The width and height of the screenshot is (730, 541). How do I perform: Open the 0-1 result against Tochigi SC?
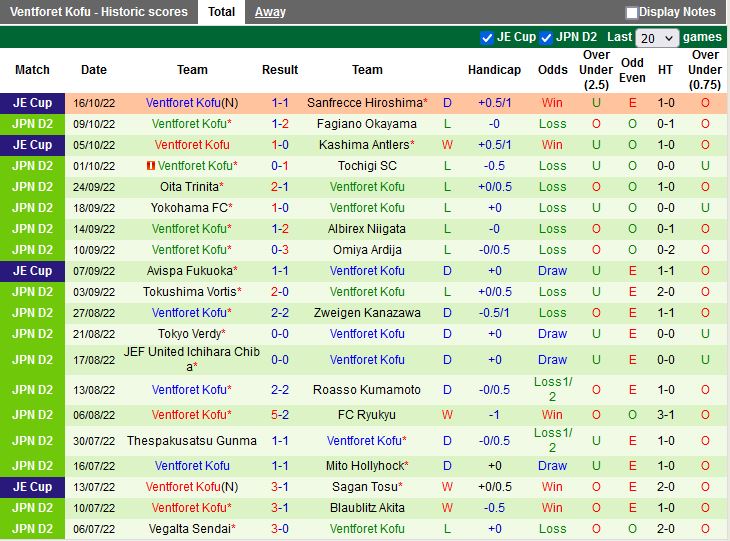pyautogui.click(x=280, y=166)
